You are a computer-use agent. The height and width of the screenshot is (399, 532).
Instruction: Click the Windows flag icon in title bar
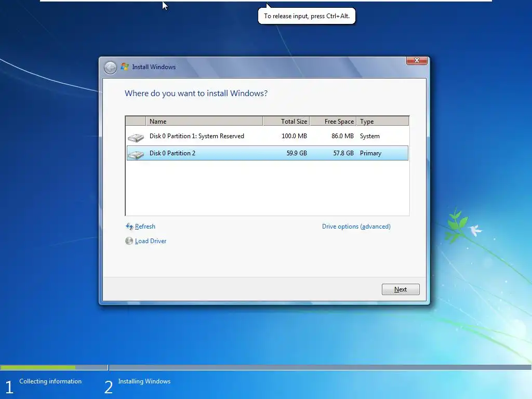click(125, 67)
